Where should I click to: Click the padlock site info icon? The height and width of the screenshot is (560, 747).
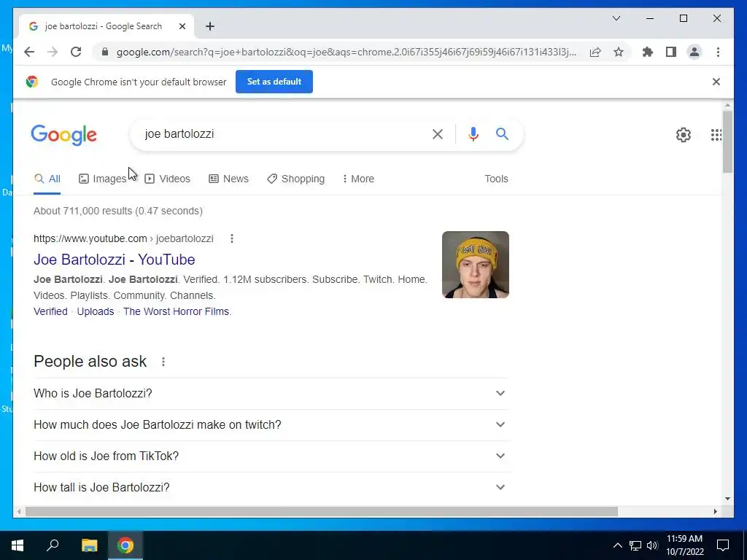pos(105,52)
